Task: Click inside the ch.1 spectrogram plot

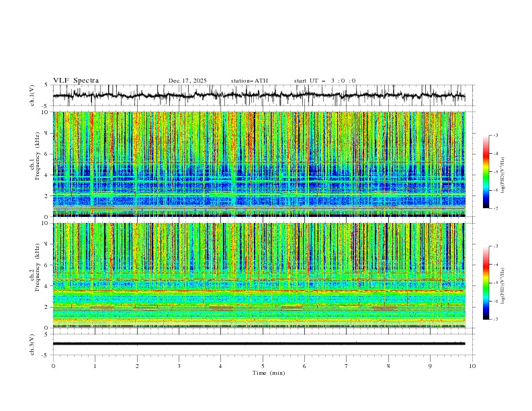Action: point(259,164)
